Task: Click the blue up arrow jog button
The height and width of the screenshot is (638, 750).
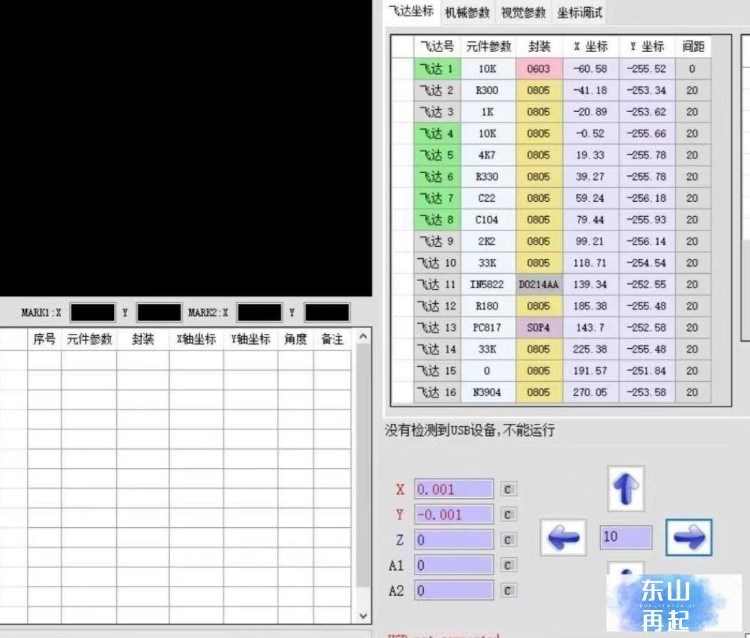Action: pos(626,488)
